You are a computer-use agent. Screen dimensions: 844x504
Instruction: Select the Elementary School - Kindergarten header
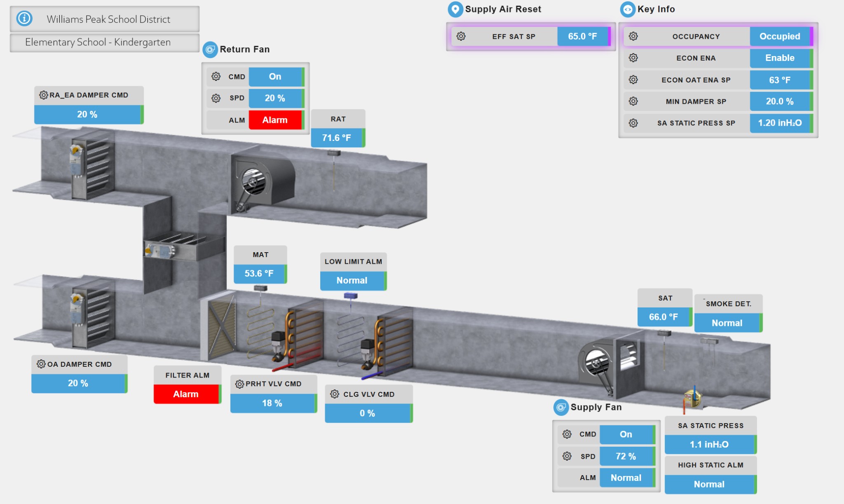click(x=98, y=42)
